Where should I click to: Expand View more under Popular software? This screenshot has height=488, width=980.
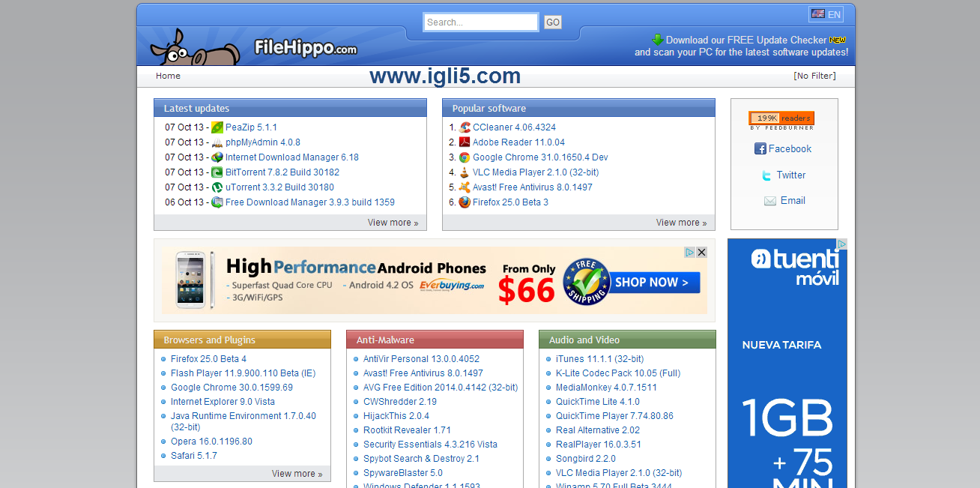tap(681, 223)
